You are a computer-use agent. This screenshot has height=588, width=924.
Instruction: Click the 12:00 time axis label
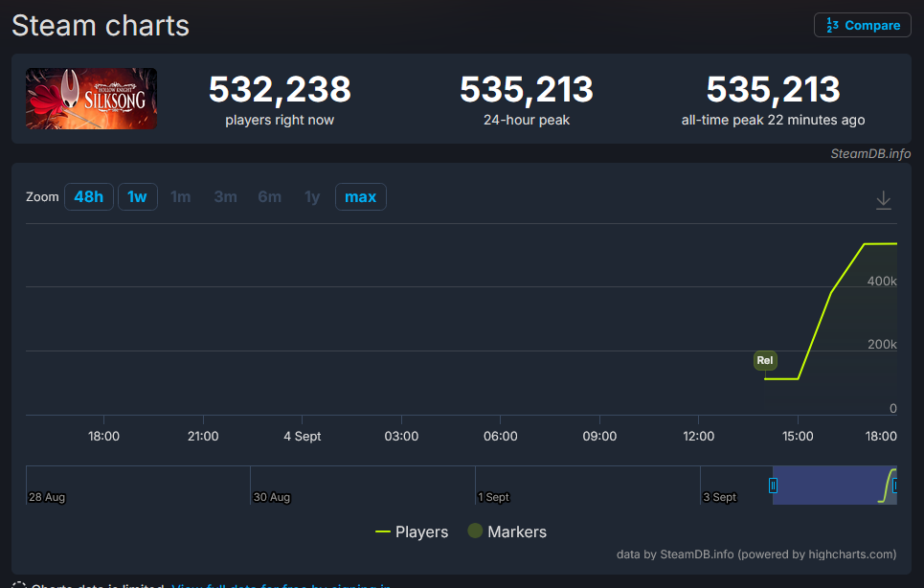point(698,437)
